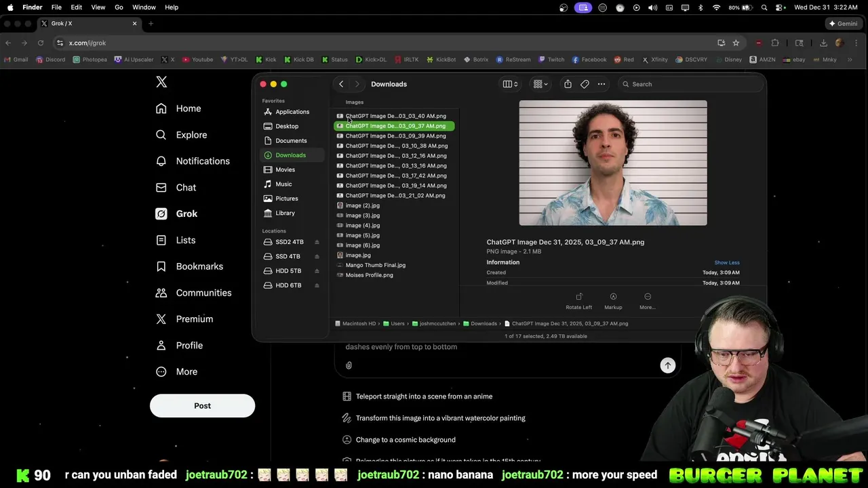Screen dimensions: 868x488
Task: Open the Go menu
Action: (x=119, y=7)
